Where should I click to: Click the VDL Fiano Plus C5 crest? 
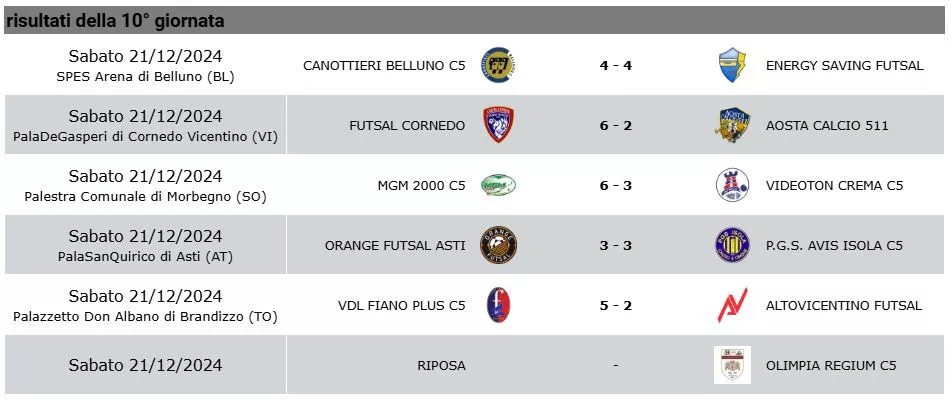tap(497, 305)
